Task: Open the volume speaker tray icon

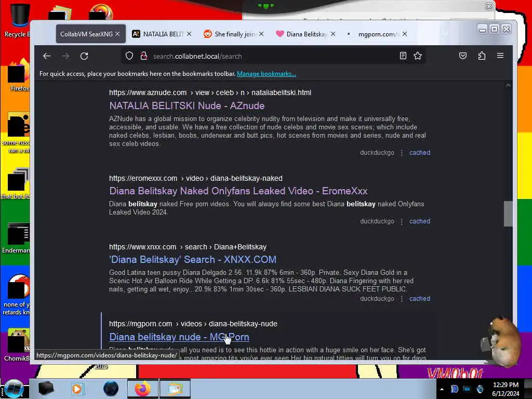Action: pos(480,389)
